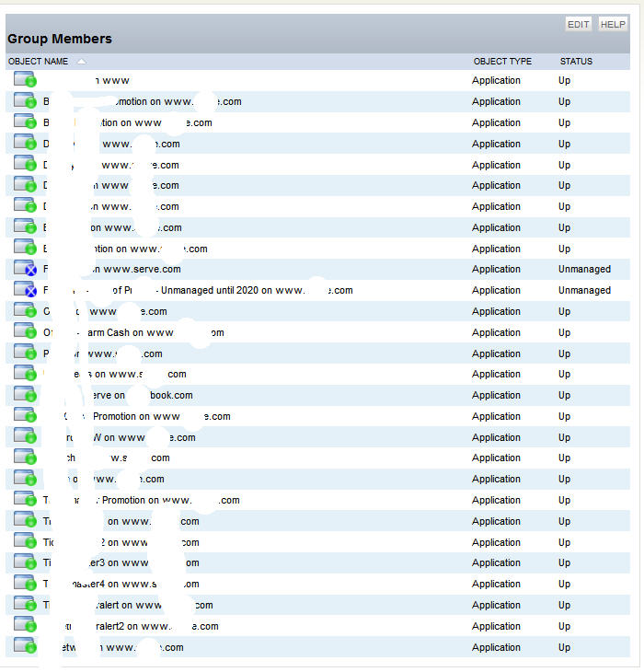644x672 pixels.
Task: Click the blue-X icon of 'Unmanaged until 2020' row
Action: point(25,290)
